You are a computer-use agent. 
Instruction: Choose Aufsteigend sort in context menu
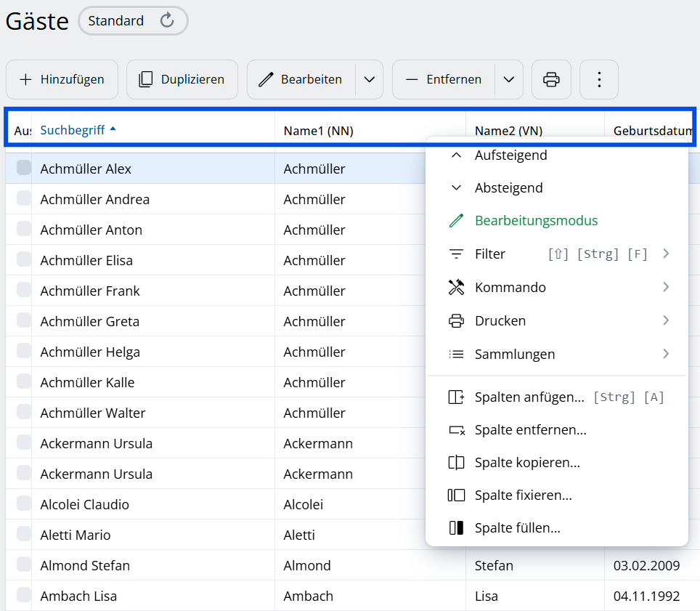tap(557, 155)
